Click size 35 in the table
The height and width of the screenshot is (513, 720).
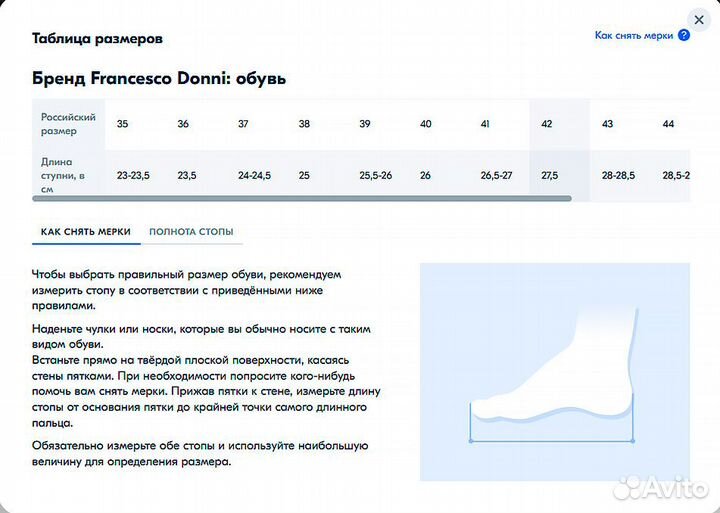pos(122,123)
